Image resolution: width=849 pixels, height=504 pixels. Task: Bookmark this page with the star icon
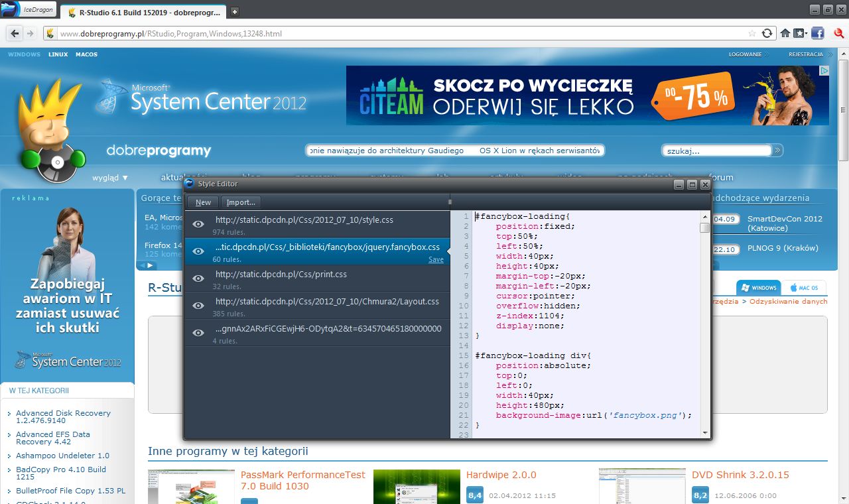tap(751, 33)
